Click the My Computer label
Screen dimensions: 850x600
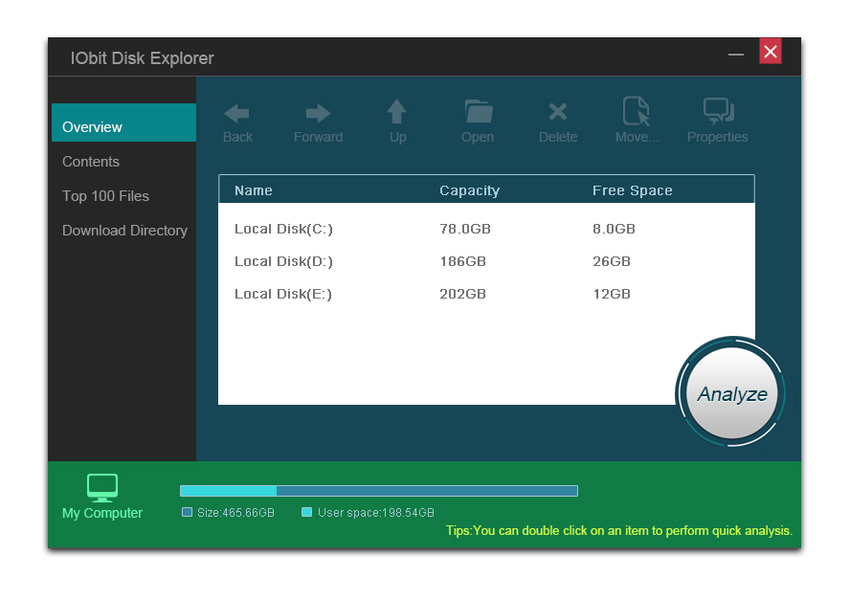tap(102, 513)
